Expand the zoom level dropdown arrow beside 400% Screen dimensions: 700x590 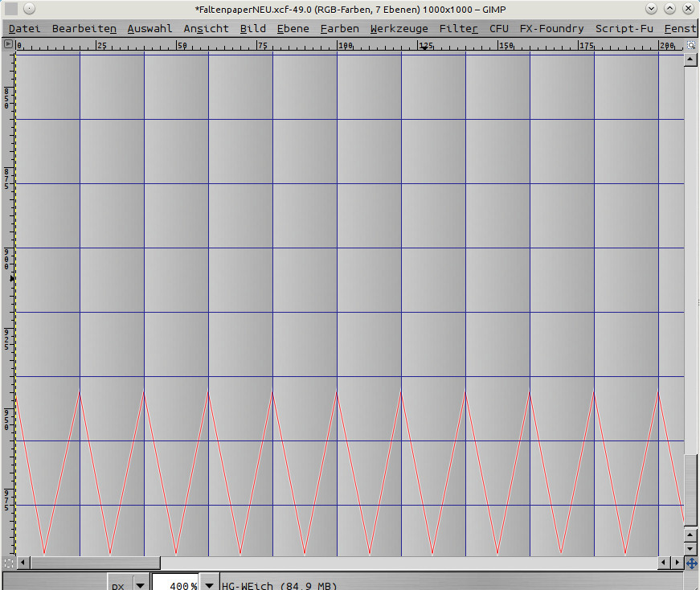click(210, 586)
